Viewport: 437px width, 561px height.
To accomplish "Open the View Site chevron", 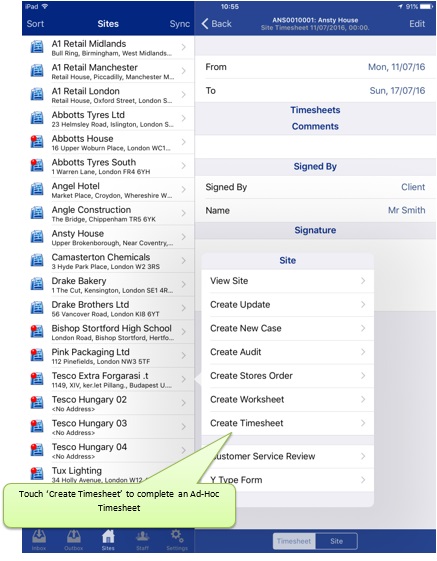I will [x=363, y=281].
